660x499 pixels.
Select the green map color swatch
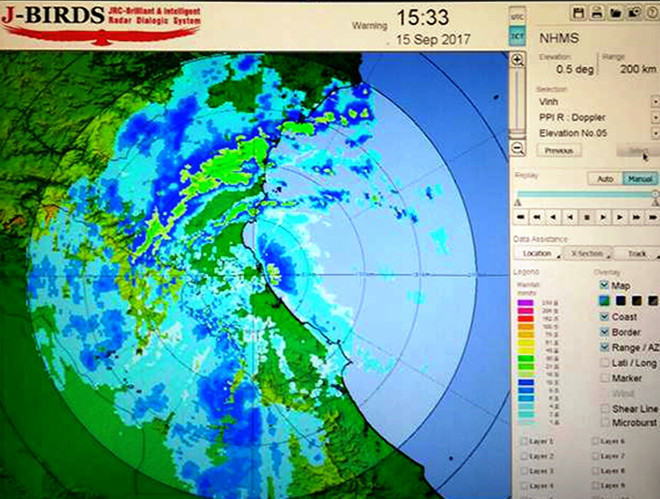(x=604, y=301)
